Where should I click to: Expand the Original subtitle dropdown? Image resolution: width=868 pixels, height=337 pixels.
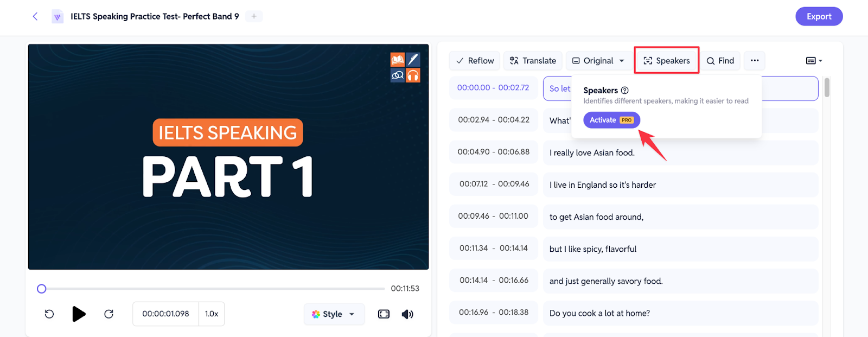(598, 61)
